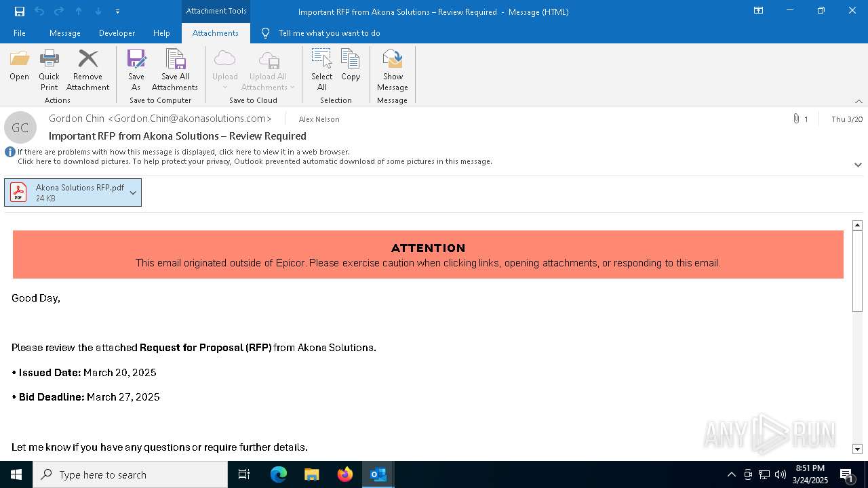
Task: Click the ATTENTION banner heading
Action: (429, 248)
